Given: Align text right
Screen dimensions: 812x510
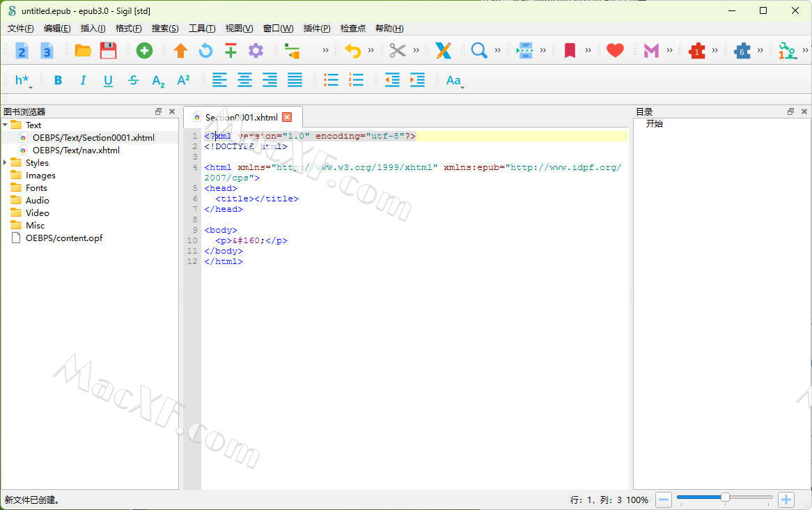Looking at the screenshot, I should pyautogui.click(x=270, y=80).
